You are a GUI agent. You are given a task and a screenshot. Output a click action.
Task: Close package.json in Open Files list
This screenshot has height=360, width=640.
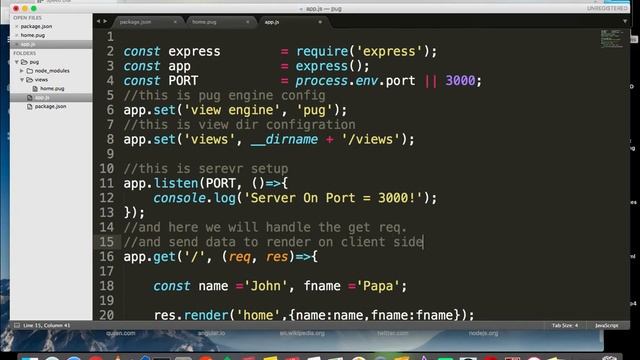[x=17, y=27]
